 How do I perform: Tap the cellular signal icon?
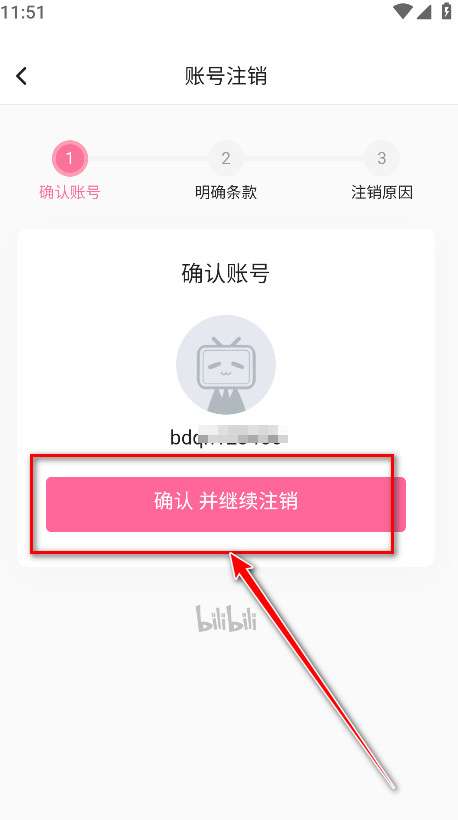[424, 12]
